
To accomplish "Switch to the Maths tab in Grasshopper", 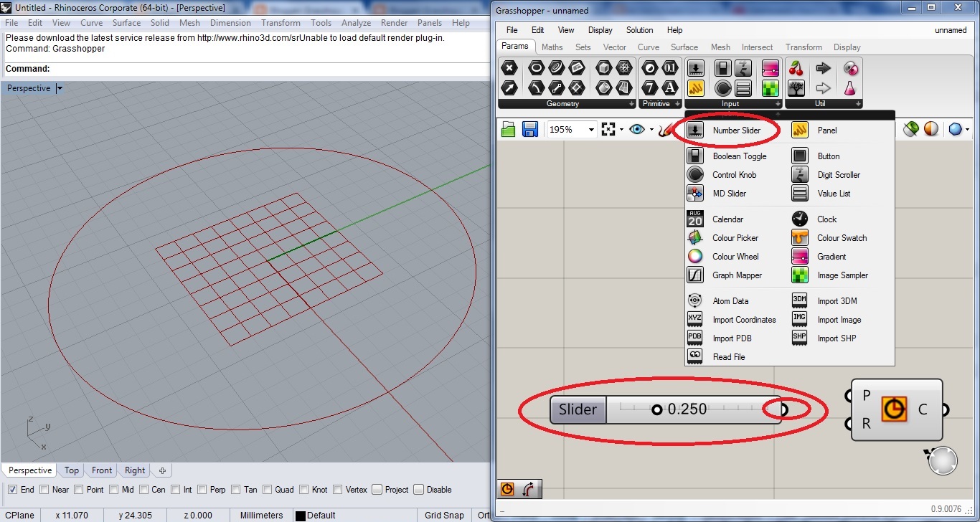I will point(552,47).
